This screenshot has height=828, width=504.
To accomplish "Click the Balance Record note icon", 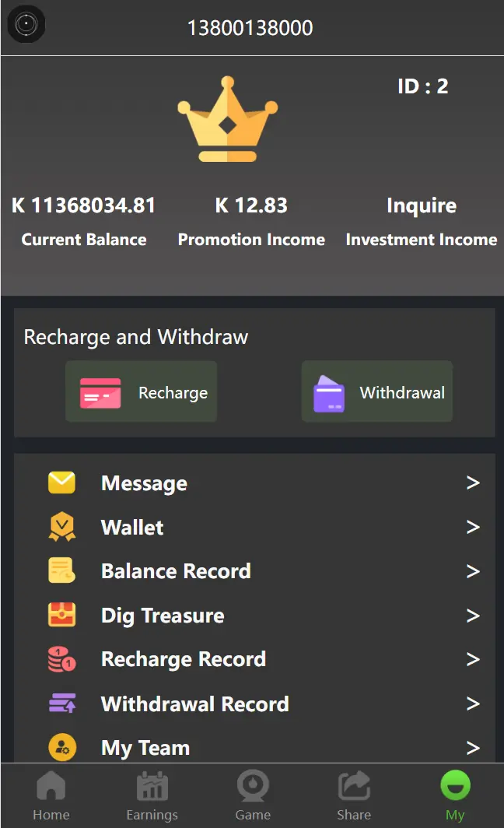I will pos(62,571).
